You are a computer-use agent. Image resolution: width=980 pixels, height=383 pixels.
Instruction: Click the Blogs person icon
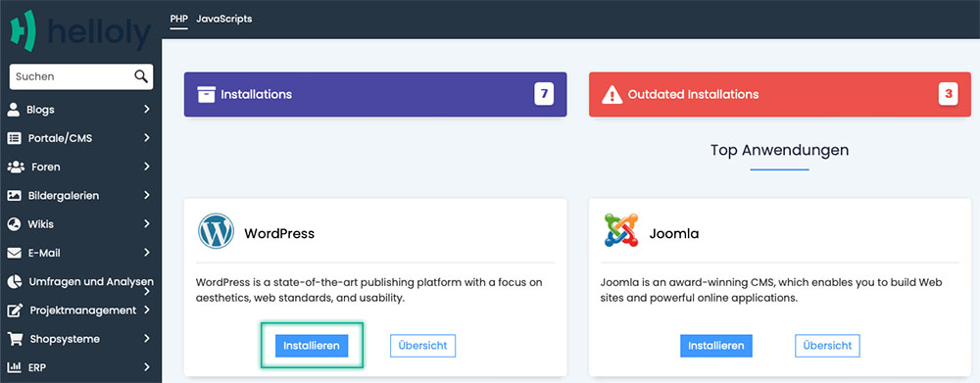pos(14,110)
